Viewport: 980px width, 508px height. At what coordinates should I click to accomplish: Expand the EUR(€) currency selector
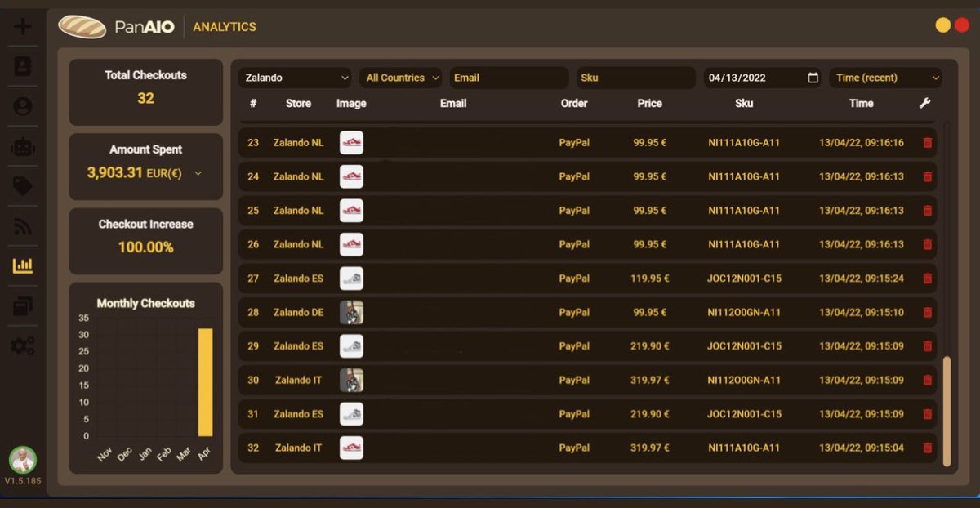tap(173, 173)
